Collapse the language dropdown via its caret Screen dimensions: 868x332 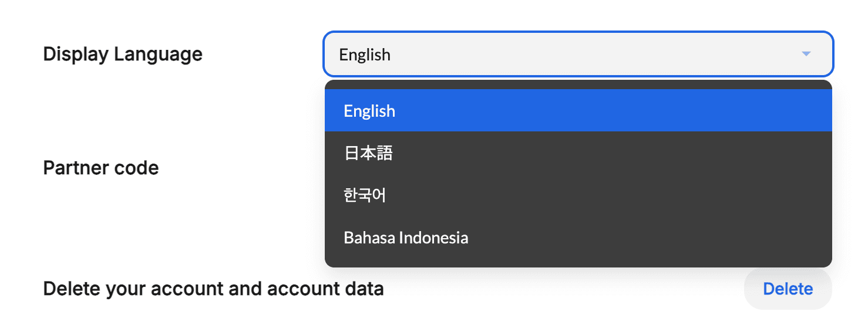pos(806,54)
